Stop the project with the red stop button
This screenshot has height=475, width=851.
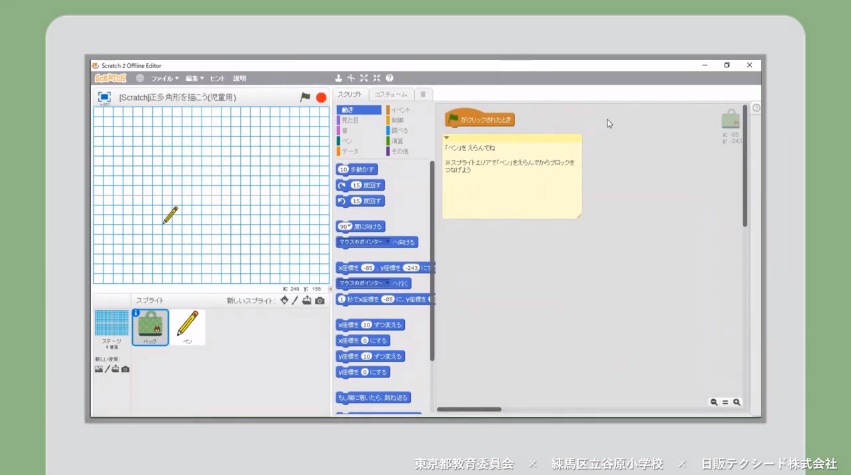coord(321,98)
